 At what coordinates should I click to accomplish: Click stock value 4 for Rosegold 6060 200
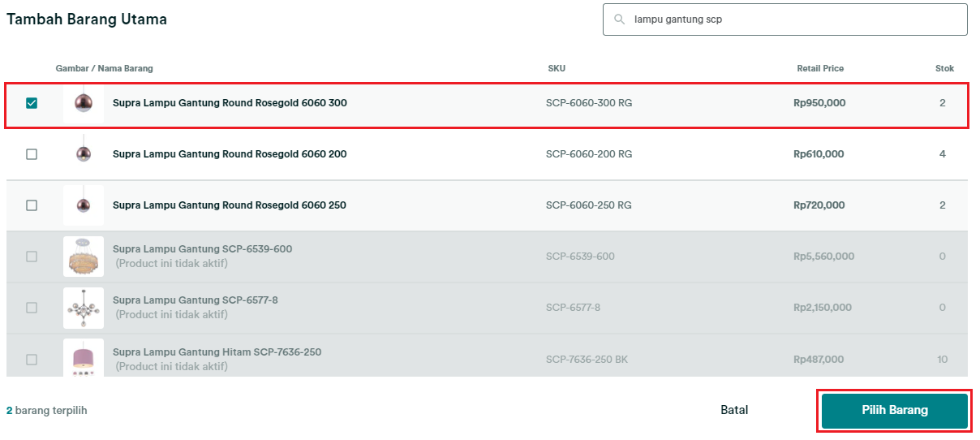click(x=942, y=154)
